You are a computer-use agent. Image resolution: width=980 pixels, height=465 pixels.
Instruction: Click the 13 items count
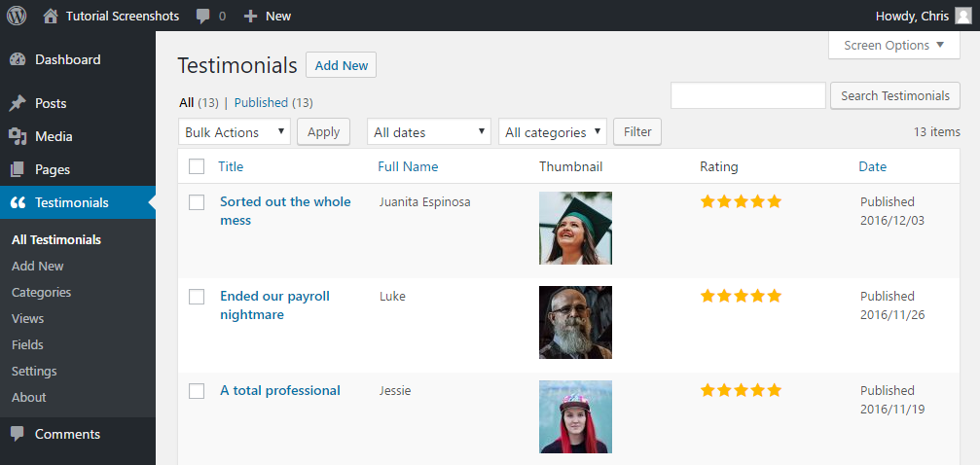[937, 132]
